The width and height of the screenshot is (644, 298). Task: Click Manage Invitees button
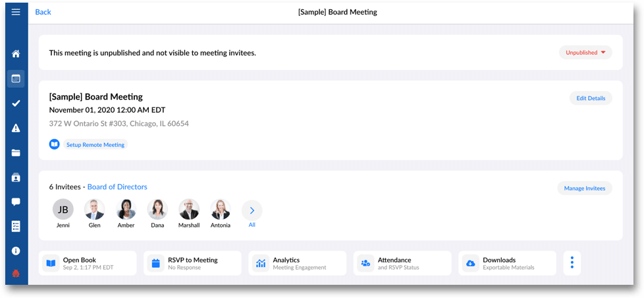[584, 189]
